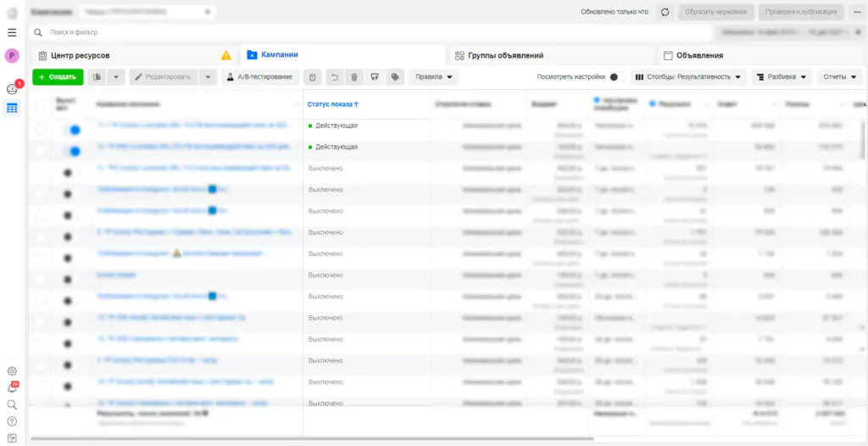Screen dimensions: 868x446
Task: Expand the 'Столбцы: Результативность' dropdown
Action: (x=688, y=77)
